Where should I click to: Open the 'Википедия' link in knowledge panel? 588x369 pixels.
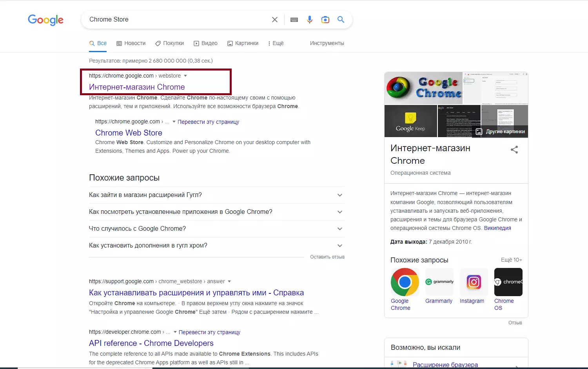[497, 228]
